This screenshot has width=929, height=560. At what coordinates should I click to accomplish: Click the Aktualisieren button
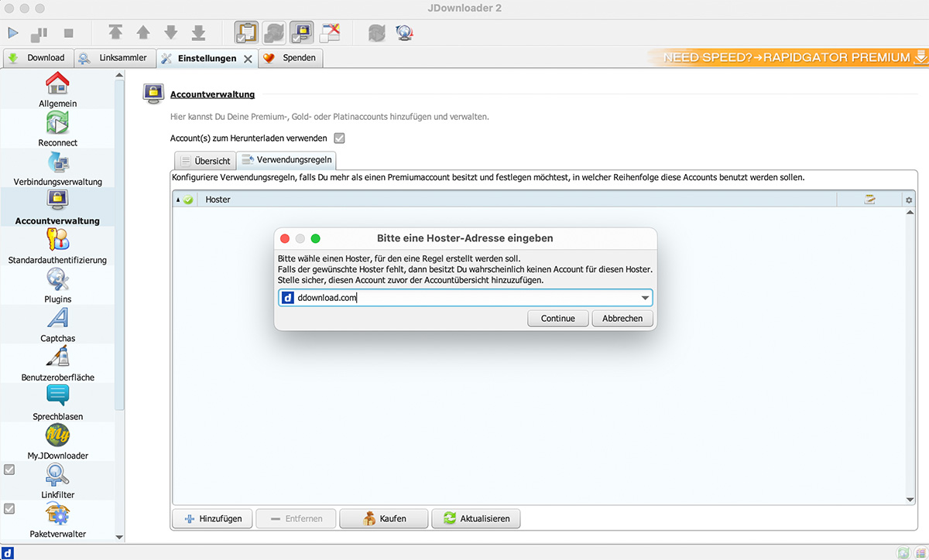(475, 518)
